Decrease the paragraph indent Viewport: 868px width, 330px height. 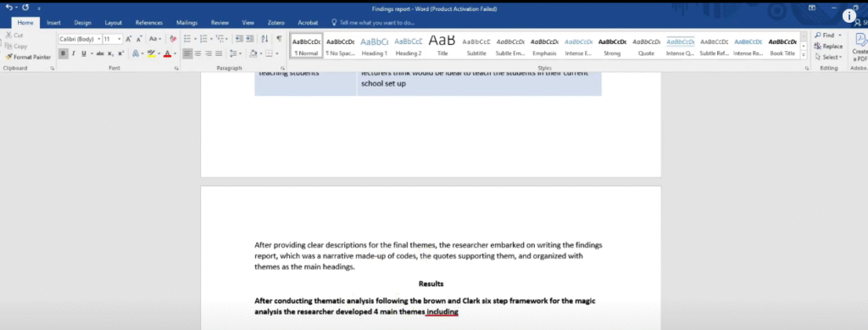[x=239, y=39]
